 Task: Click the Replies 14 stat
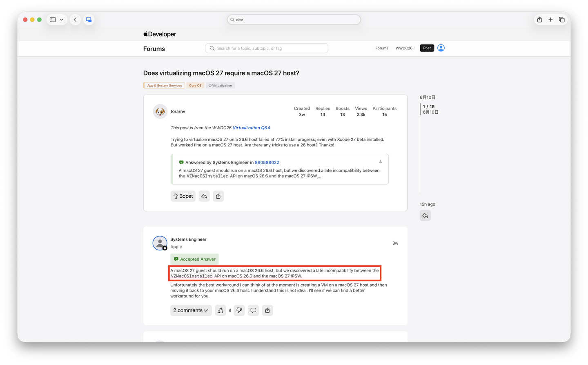point(323,111)
